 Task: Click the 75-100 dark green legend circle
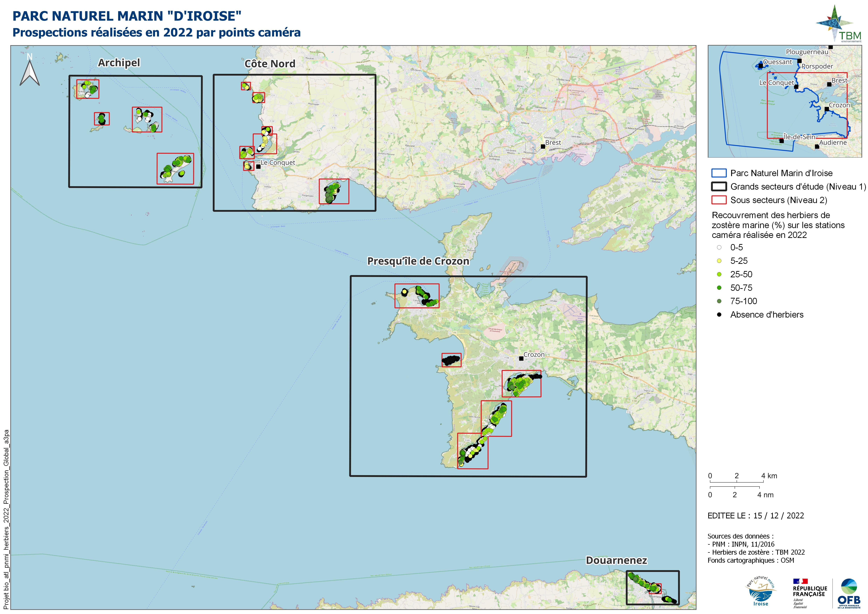pyautogui.click(x=719, y=301)
